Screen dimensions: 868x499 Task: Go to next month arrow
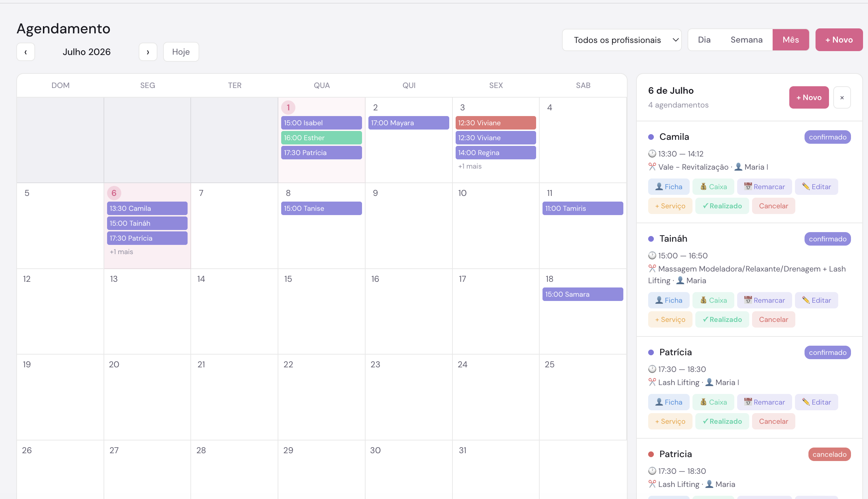tap(148, 52)
